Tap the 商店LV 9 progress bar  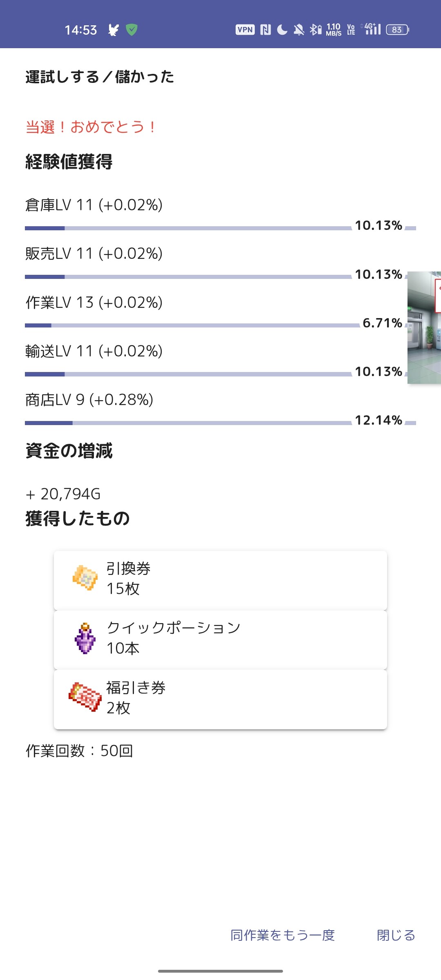pyautogui.click(x=188, y=423)
